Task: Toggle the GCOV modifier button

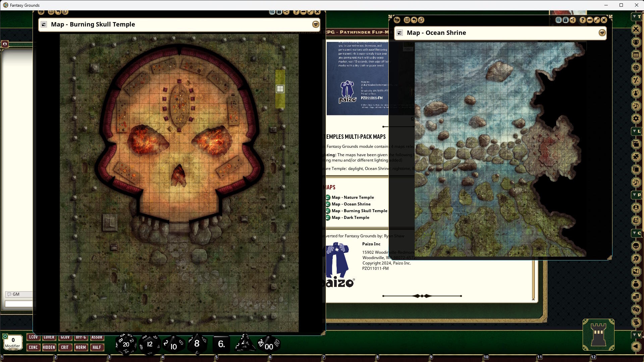Action: coord(65,337)
